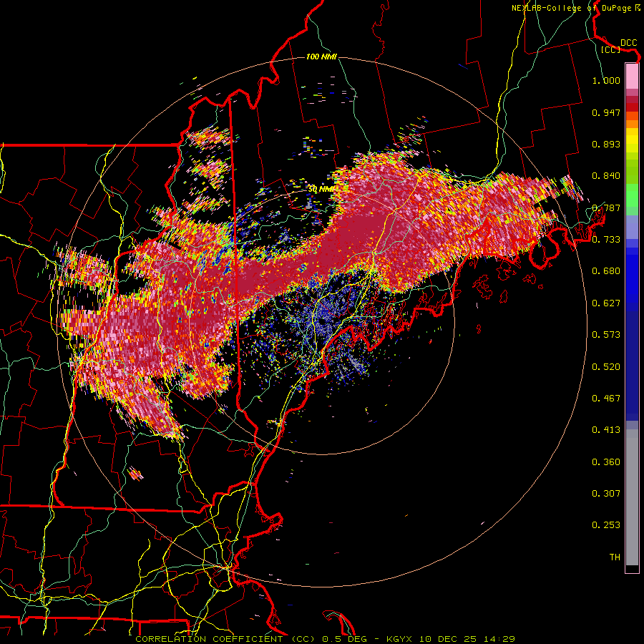Click the 50 NMI range ring label
Image resolution: width=644 pixels, height=644 pixels.
click(321, 189)
